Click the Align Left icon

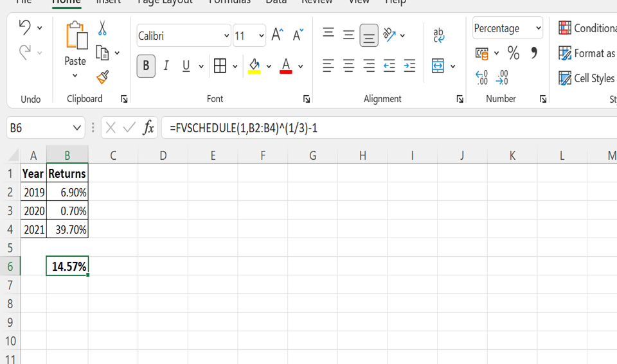(x=328, y=65)
